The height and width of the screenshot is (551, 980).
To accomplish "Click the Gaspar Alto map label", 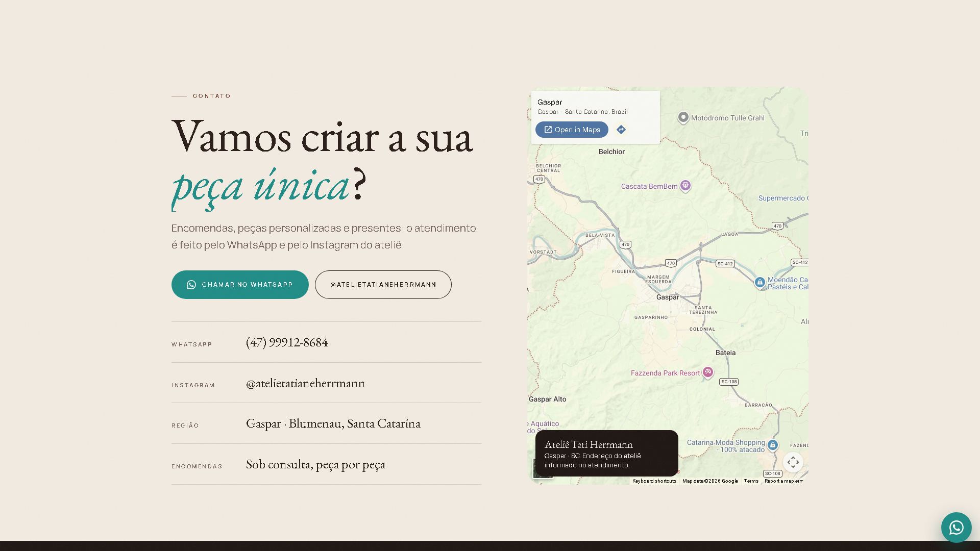I will point(547,399).
